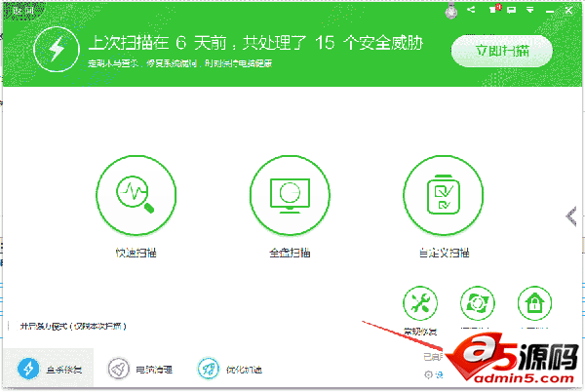Switch to the 优化加速 optimize tab
585x392 pixels.
click(x=230, y=369)
